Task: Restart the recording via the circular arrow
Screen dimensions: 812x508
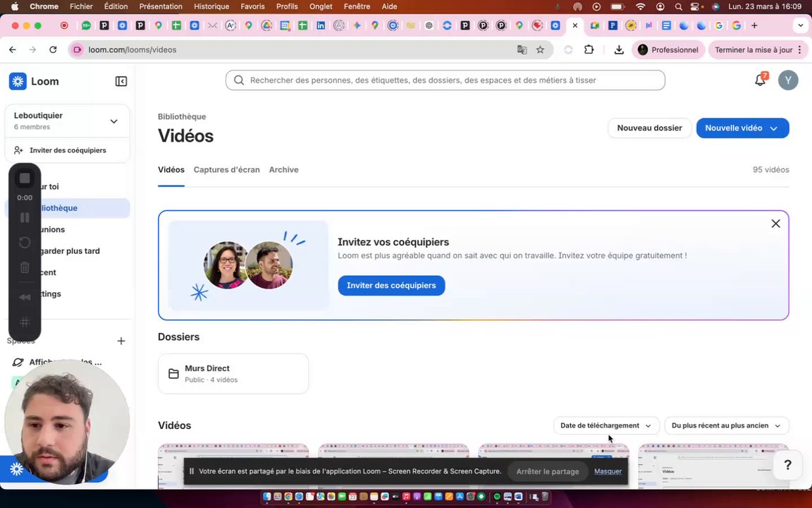Action: click(x=25, y=242)
